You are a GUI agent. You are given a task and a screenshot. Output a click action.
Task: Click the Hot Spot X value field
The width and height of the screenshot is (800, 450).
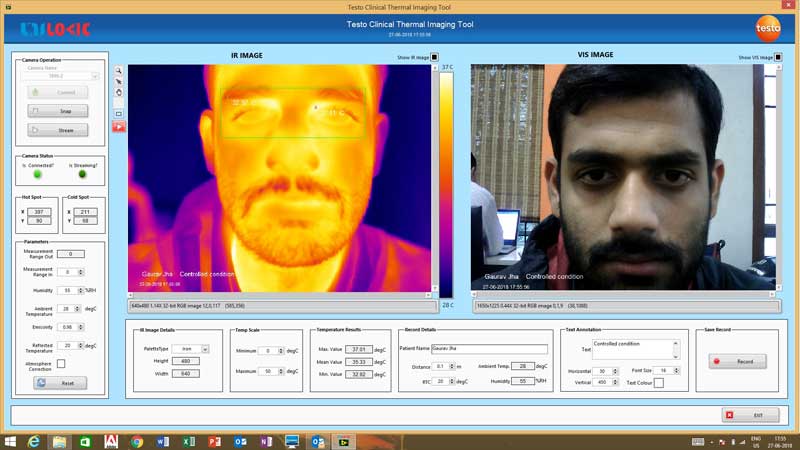[x=39, y=212]
